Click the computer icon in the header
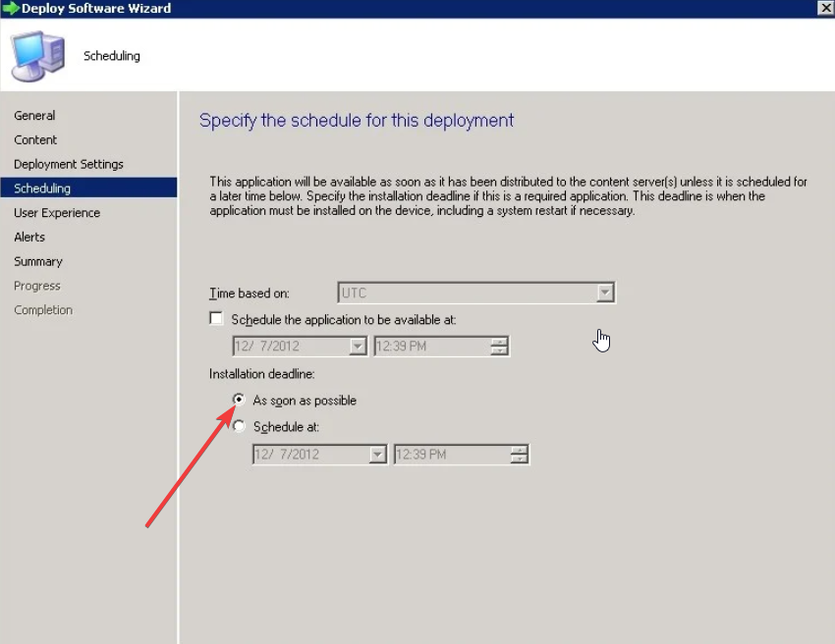835x644 pixels. click(38, 56)
